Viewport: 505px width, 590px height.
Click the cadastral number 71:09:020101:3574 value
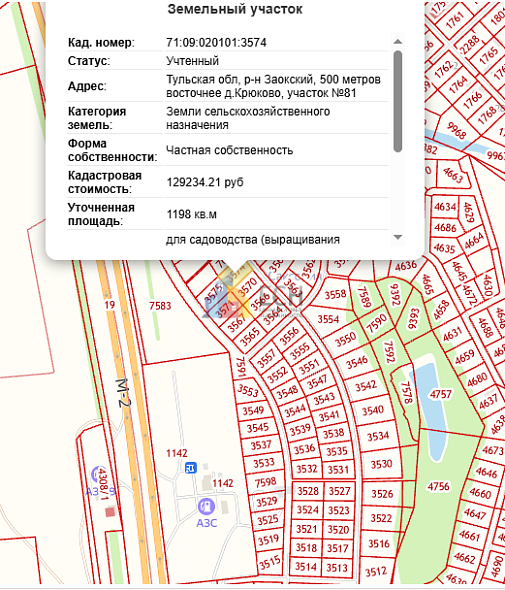pos(216,43)
